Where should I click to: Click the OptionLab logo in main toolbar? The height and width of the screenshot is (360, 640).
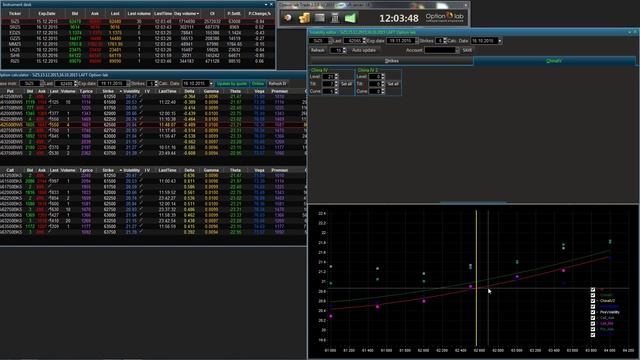click(x=445, y=17)
